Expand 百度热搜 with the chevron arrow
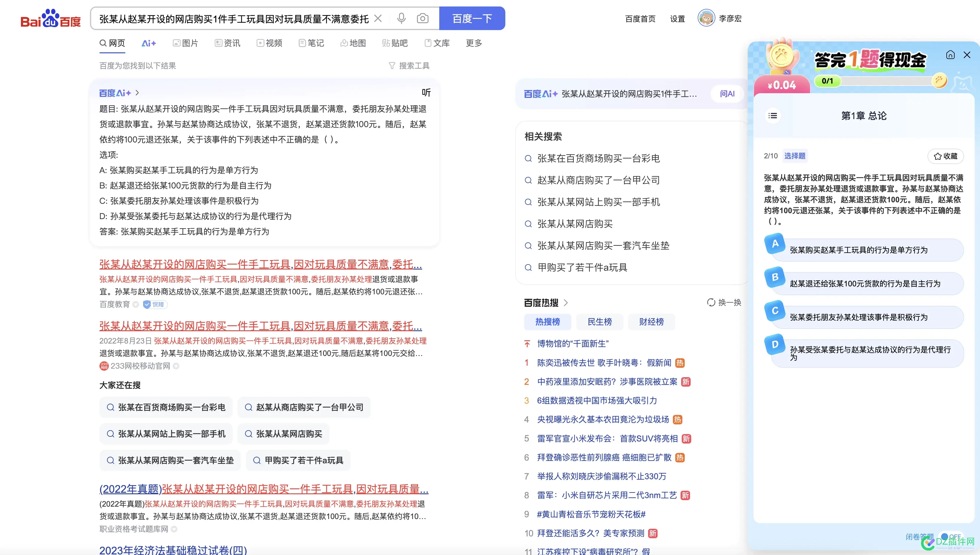 coord(566,303)
